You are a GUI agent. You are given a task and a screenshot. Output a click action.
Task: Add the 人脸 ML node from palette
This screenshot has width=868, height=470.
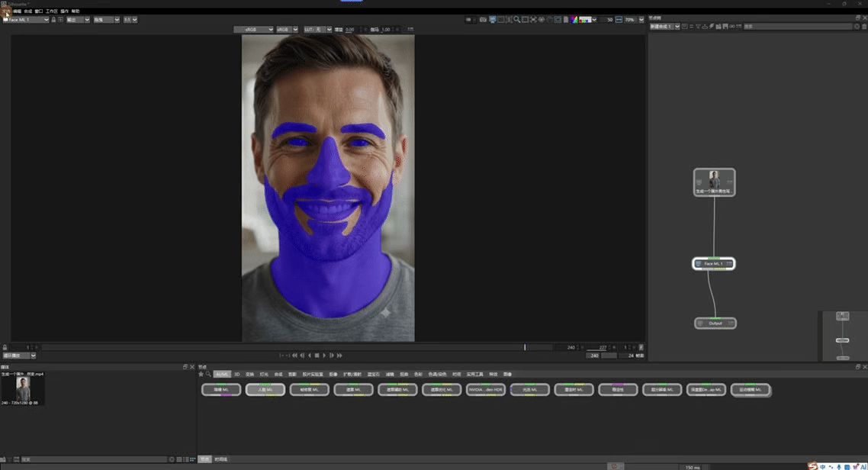265,389
